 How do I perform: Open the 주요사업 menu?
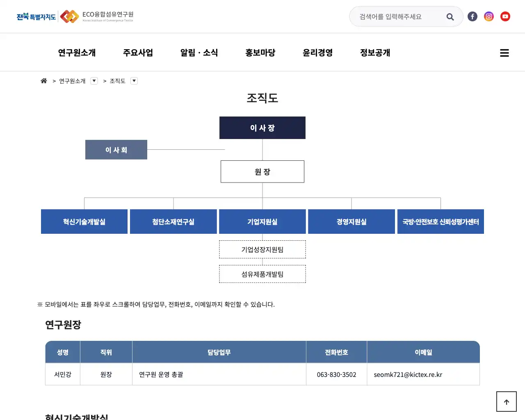[138, 52]
